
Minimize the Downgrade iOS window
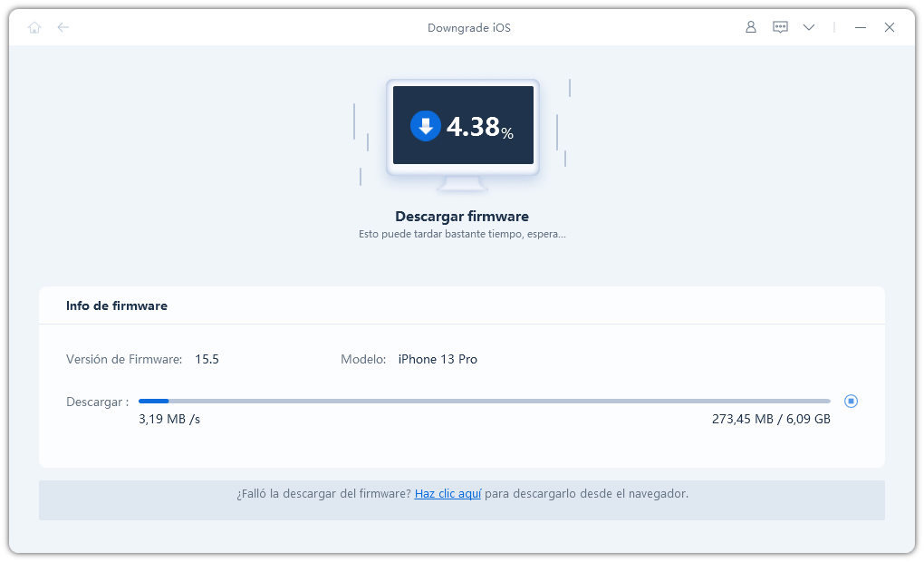coord(861,27)
